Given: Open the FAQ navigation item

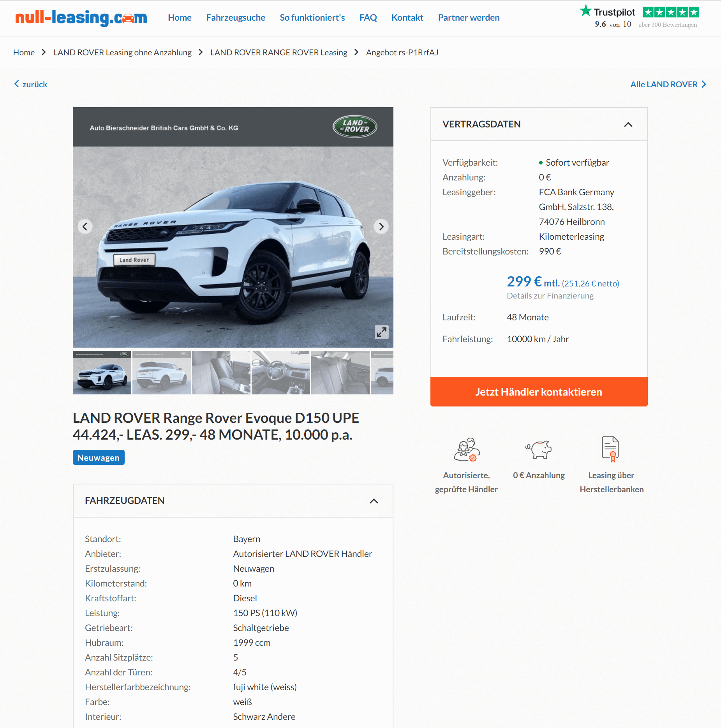Looking at the screenshot, I should click(368, 18).
